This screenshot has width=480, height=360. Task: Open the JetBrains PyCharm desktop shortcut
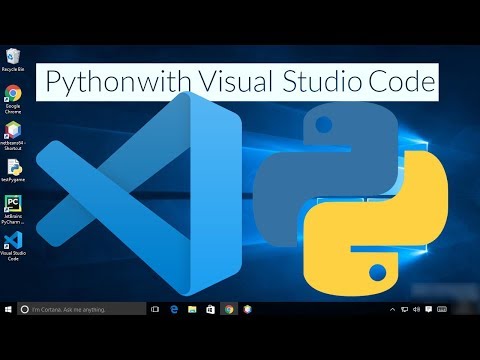[x=13, y=209]
